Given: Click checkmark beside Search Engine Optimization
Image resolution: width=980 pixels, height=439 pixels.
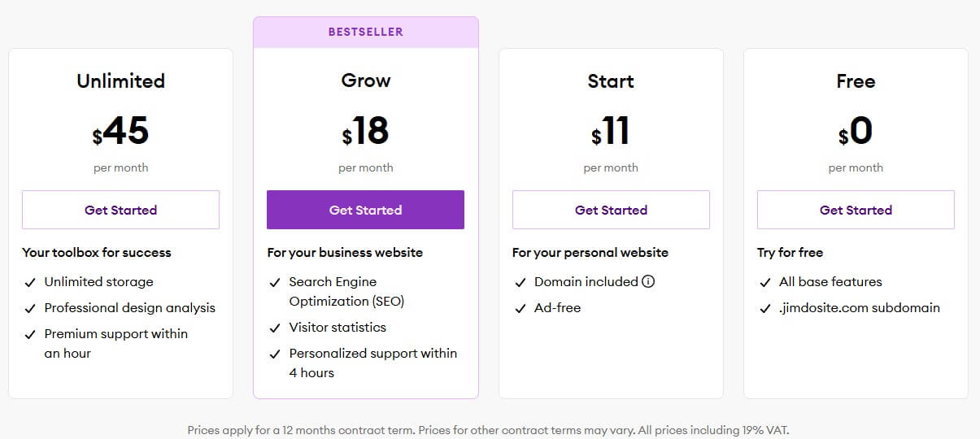Looking at the screenshot, I should coord(275,283).
